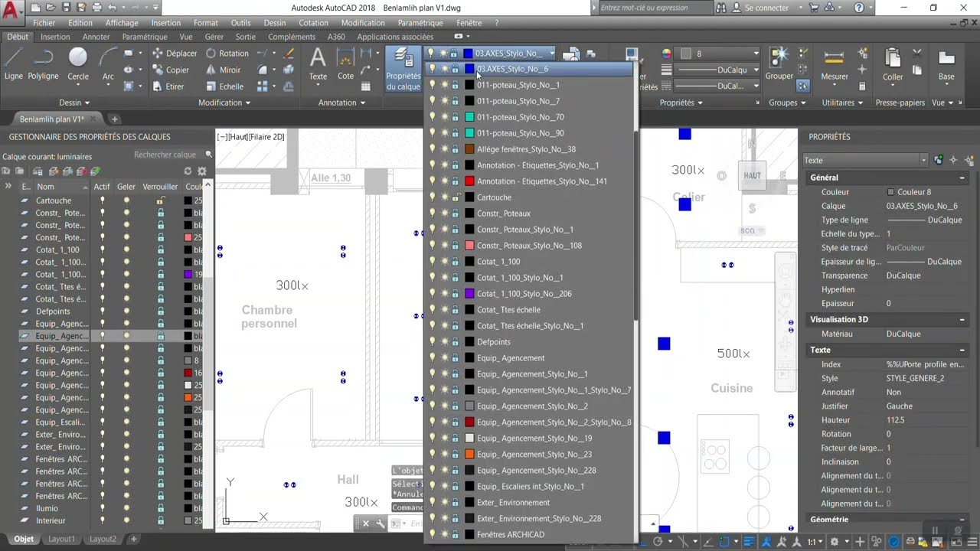Open the Applications associées ribbon tab
This screenshot has height=551, width=980.
point(395,37)
